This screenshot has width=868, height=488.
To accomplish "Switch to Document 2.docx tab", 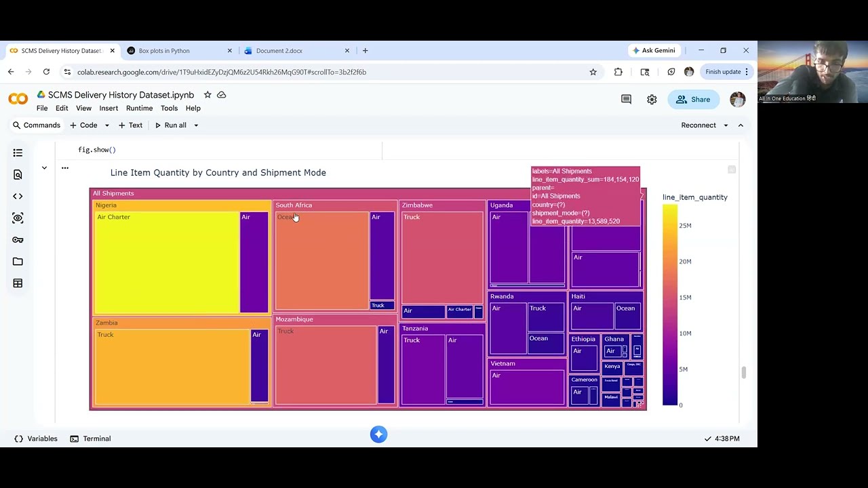I will (x=296, y=51).
